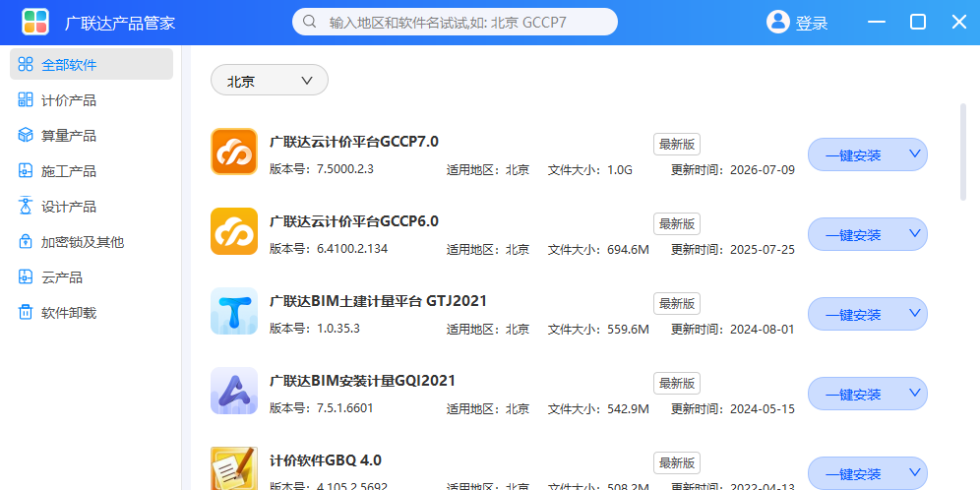Click file size text 559.6M
980x490 pixels.
(x=628, y=330)
